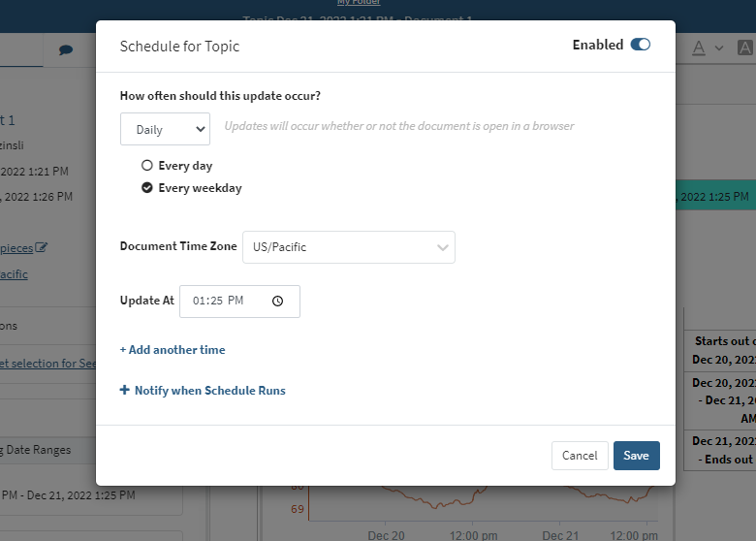Open the Daily frequency dropdown
The height and width of the screenshot is (541, 756).
click(165, 129)
